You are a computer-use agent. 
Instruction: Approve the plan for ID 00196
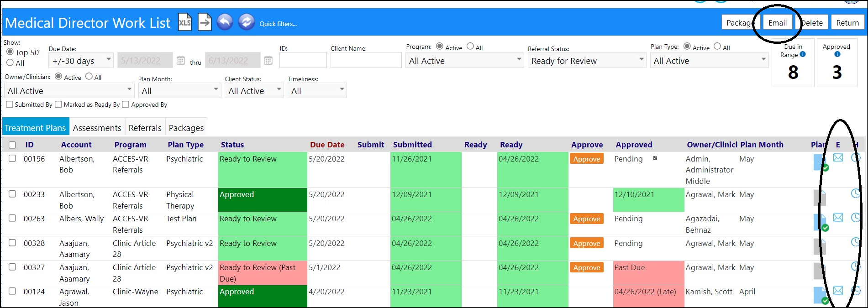587,159
